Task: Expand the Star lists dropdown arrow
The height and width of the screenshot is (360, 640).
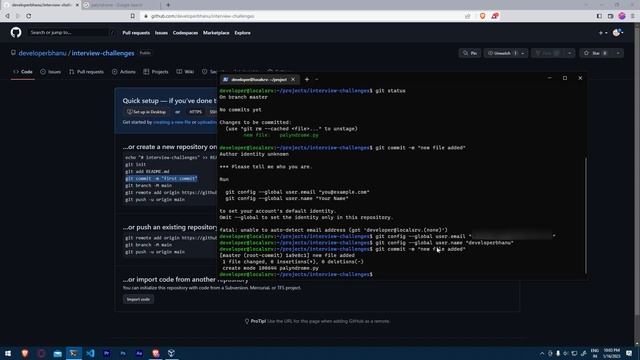Action: tap(618, 53)
